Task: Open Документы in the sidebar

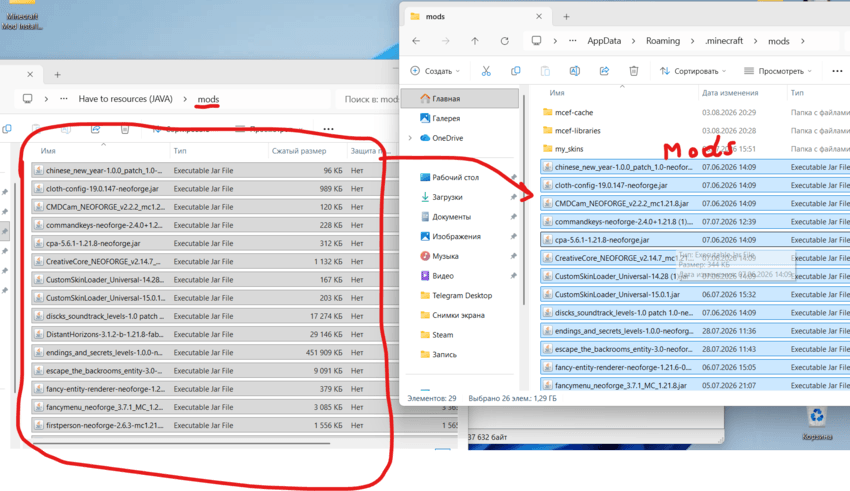Action: pyautogui.click(x=452, y=217)
